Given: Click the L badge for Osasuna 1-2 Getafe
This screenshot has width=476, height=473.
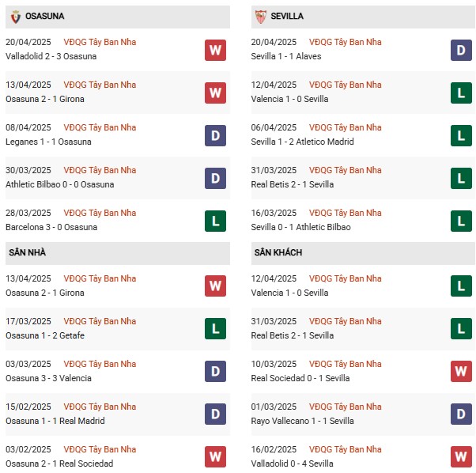Looking at the screenshot, I should [215, 328].
